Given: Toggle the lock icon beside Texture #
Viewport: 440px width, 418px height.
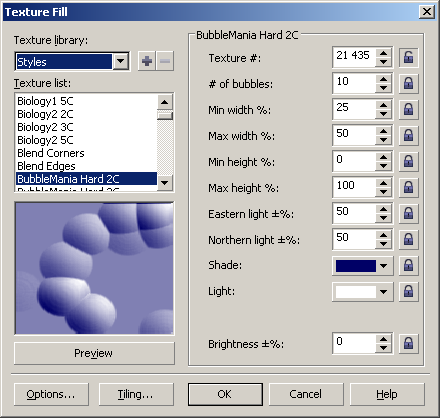Looking at the screenshot, I should 408,57.
